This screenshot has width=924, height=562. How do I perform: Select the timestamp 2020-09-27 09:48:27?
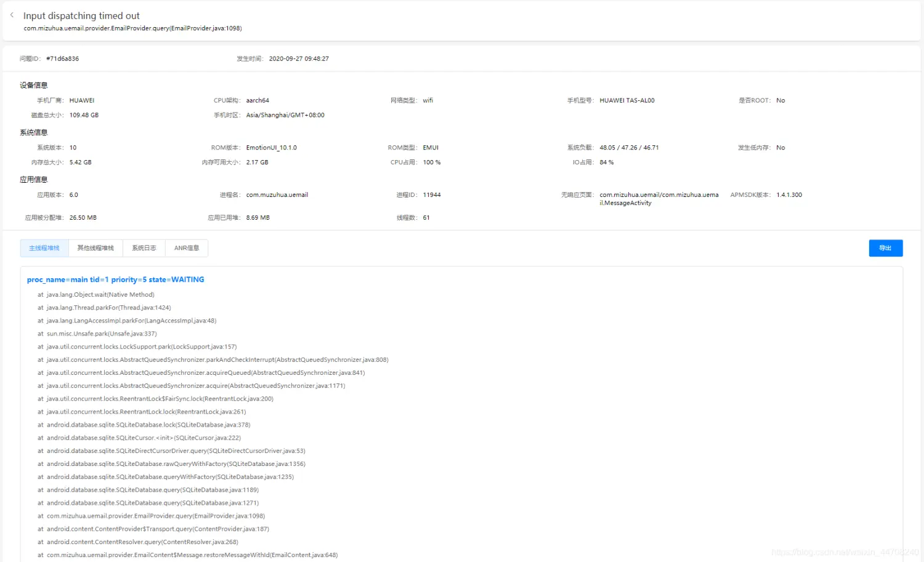pos(299,59)
